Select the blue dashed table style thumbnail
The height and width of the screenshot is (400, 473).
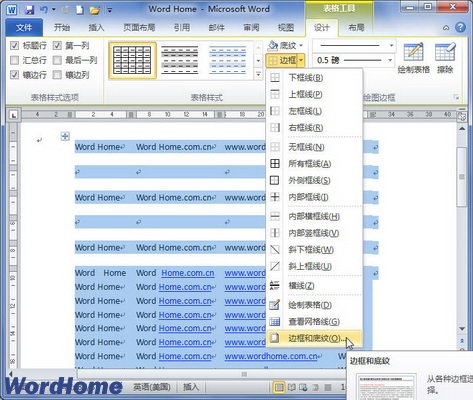228,60
